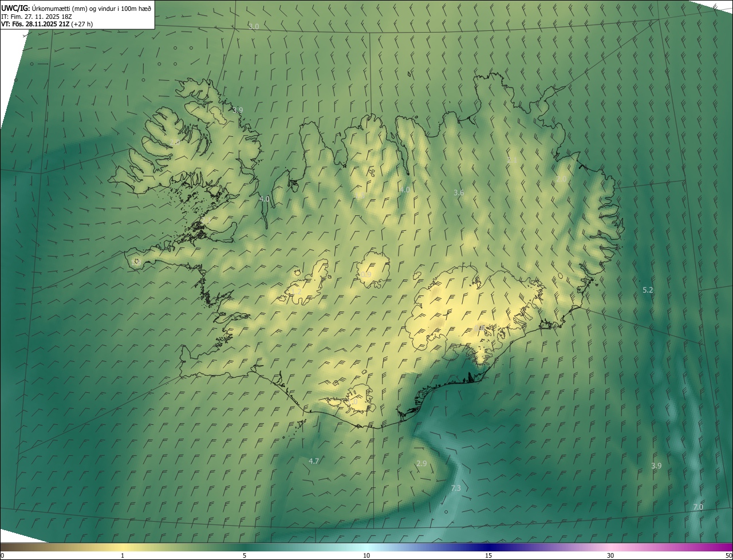Viewport: 733px width, 560px height.
Task: Click the 5.2 value label east of Iceland
Action: click(x=648, y=290)
